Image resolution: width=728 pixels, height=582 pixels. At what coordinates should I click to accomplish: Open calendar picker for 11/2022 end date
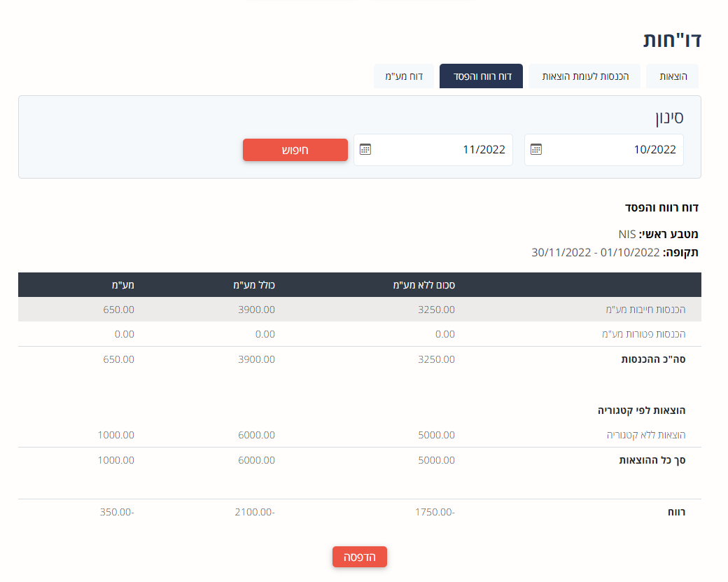coord(365,149)
